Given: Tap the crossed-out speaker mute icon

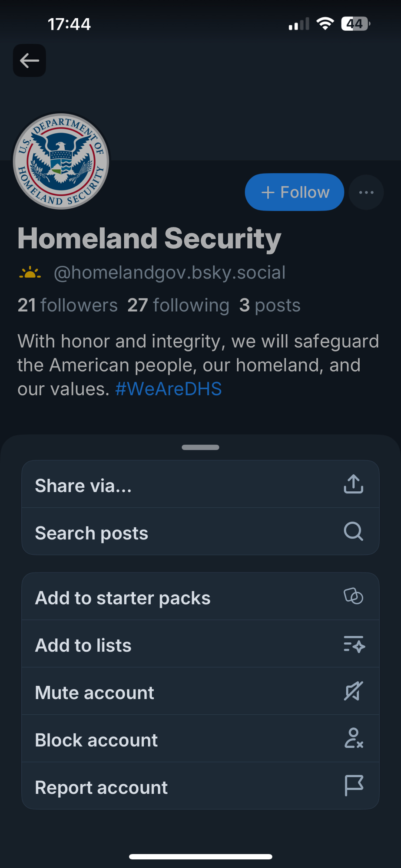Looking at the screenshot, I should (353, 691).
